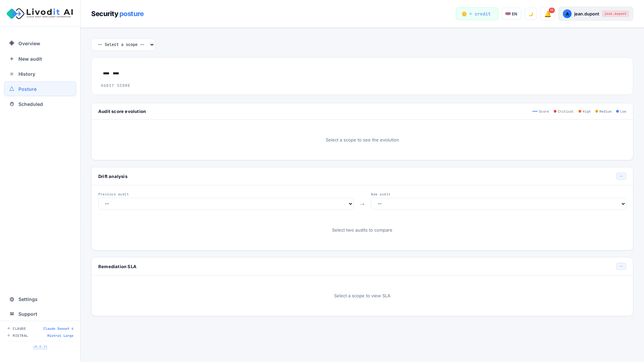Click the user avatar circle
The height and width of the screenshot is (362, 644).
[567, 14]
